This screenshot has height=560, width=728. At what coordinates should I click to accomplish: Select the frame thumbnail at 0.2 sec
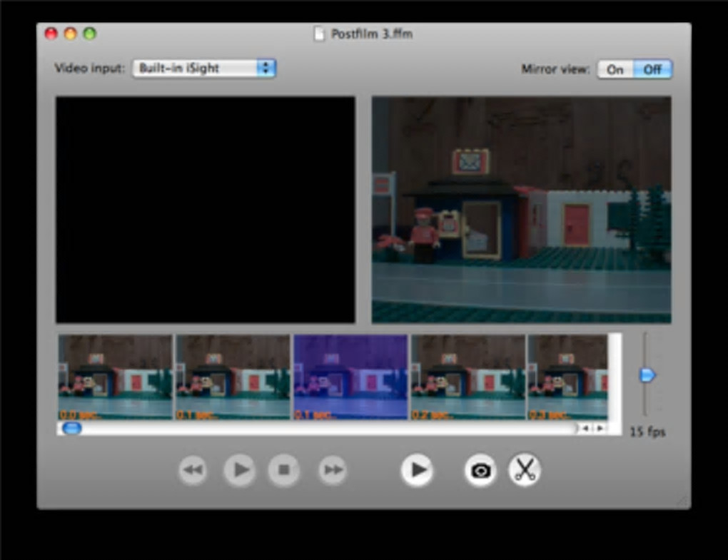(x=468, y=377)
